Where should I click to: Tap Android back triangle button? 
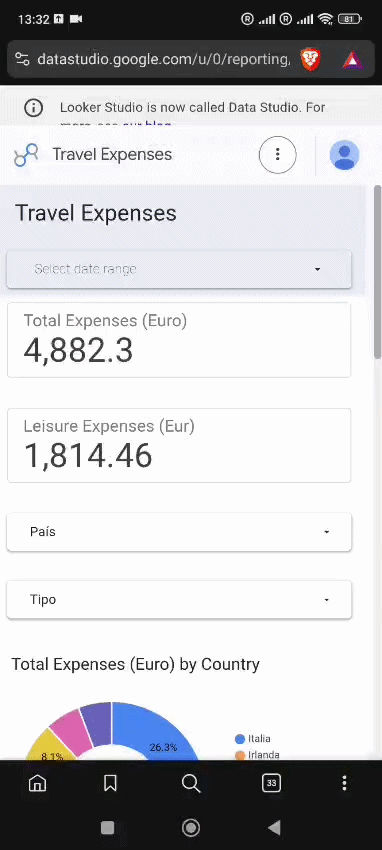(x=274, y=827)
